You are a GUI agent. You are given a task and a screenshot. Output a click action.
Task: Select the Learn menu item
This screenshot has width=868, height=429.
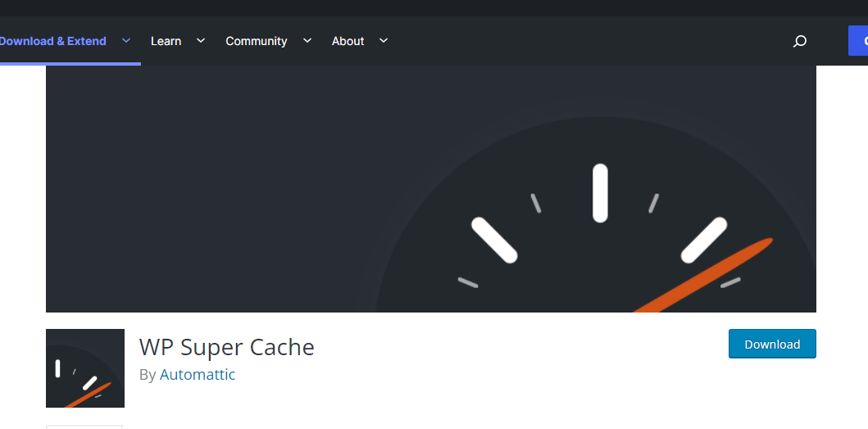click(166, 41)
